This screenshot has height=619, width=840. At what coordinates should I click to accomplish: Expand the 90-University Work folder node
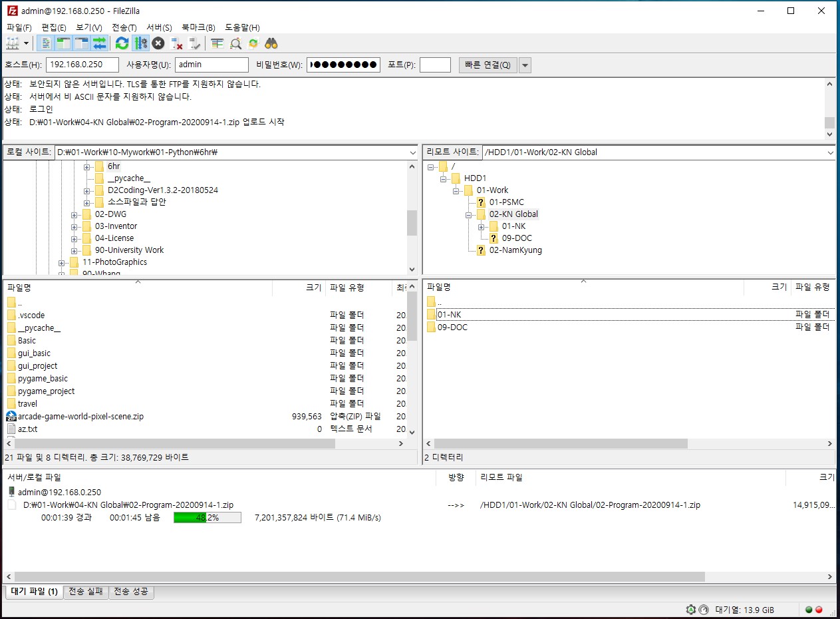coord(74,250)
